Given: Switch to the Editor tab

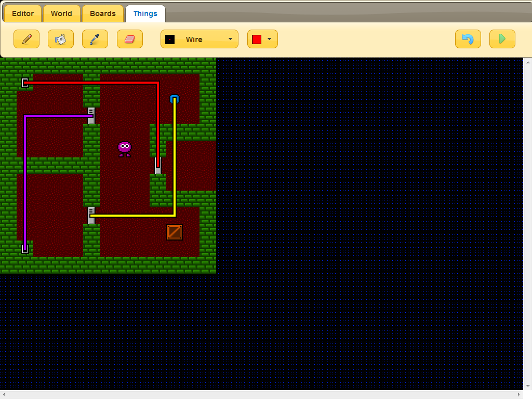Looking at the screenshot, I should [23, 14].
